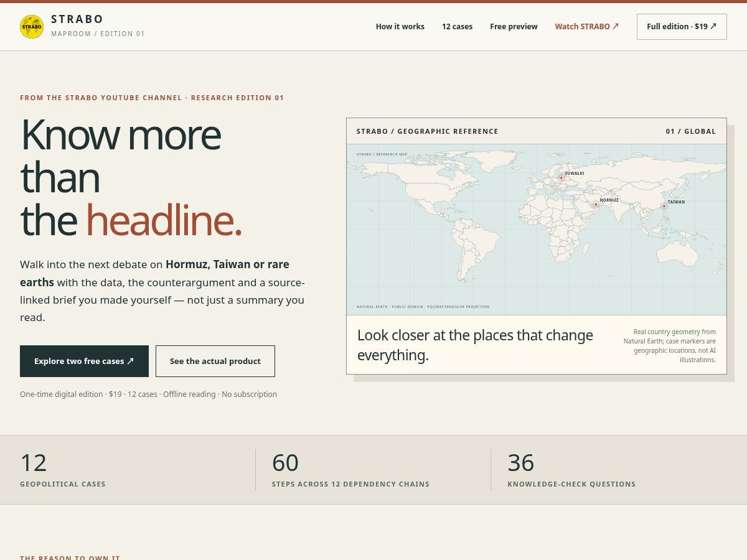The image size is (747, 560).
Task: Click the 'Know more than the headline.' heading
Action: point(131,178)
